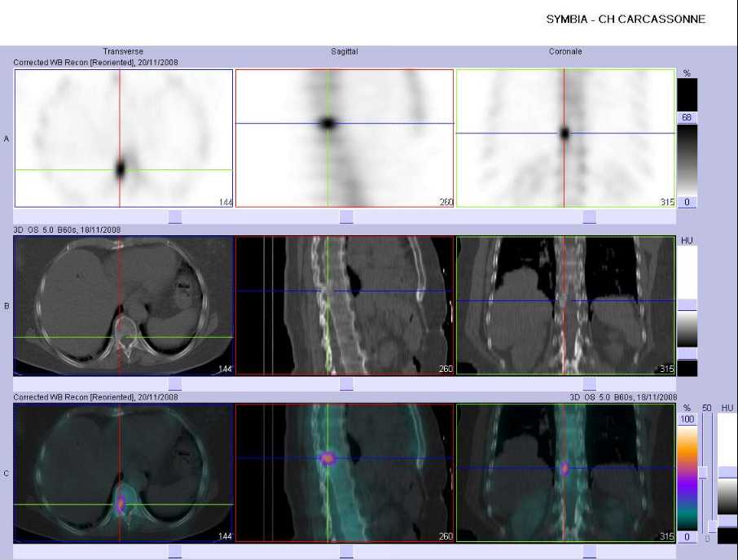738x560 pixels.
Task: Click slice slider handle under row B transverse CT
Action: point(175,383)
